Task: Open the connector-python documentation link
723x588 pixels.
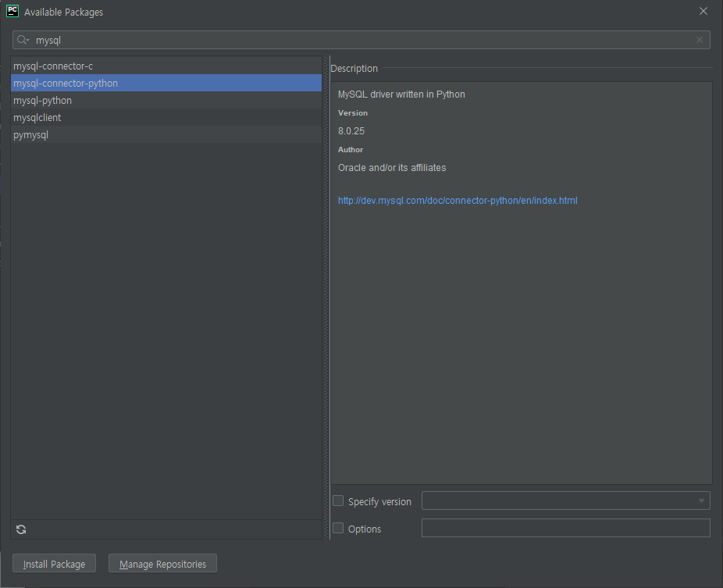Action: coord(458,201)
